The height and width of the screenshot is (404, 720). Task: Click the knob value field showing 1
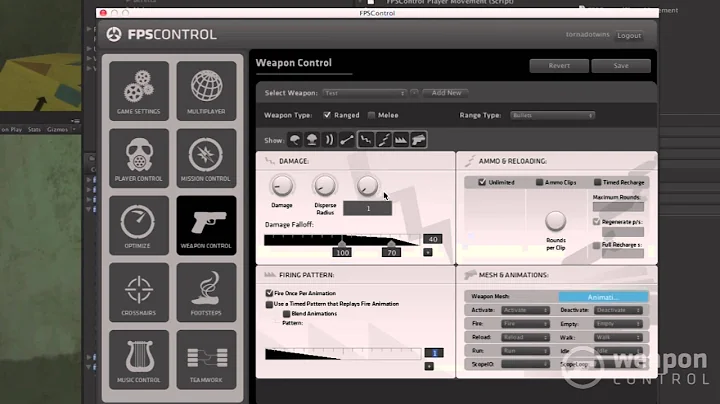[x=368, y=208]
